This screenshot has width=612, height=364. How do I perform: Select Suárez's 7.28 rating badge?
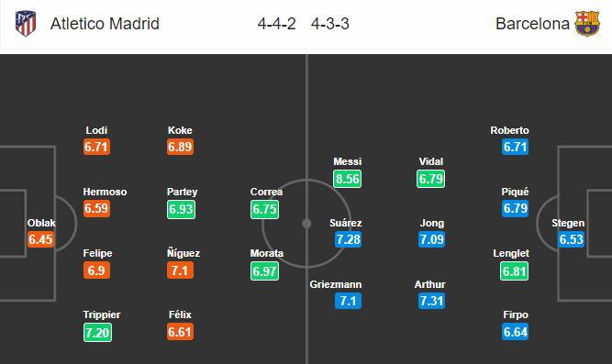(348, 239)
